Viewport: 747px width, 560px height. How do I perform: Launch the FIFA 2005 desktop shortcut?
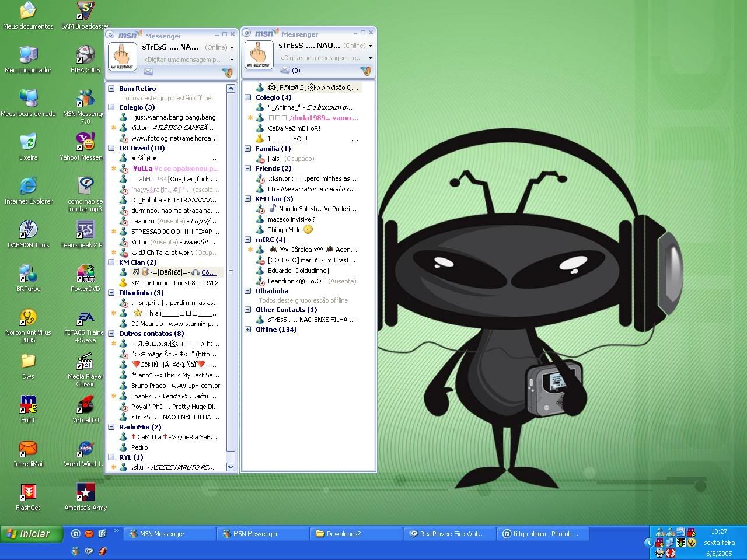[x=85, y=60]
